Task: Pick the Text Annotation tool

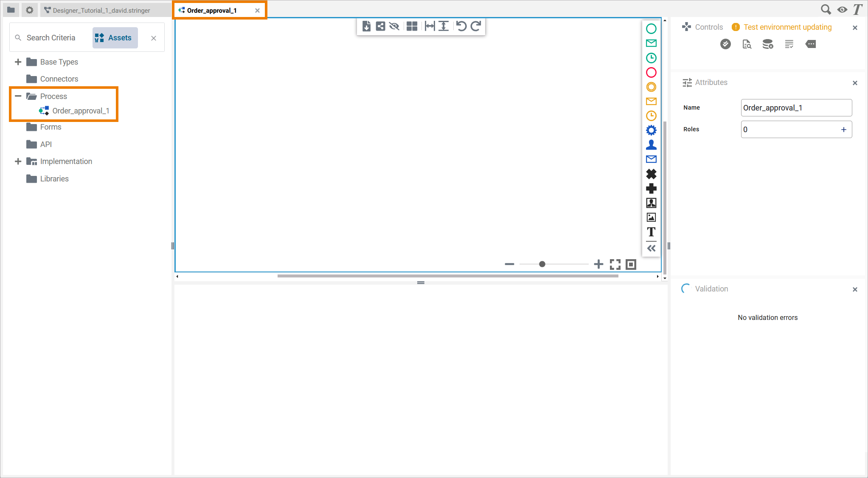Action: pyautogui.click(x=651, y=232)
